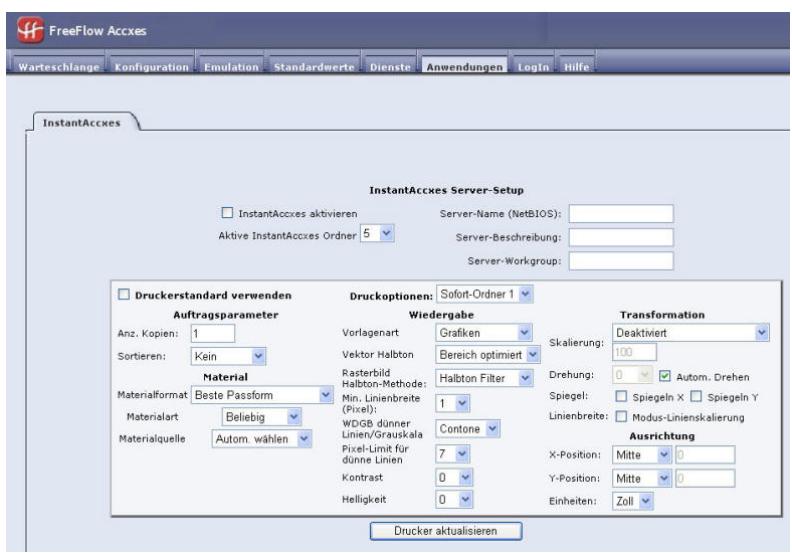
Task: Enable Spiegeln Y checkbox
Action: [x=696, y=396]
